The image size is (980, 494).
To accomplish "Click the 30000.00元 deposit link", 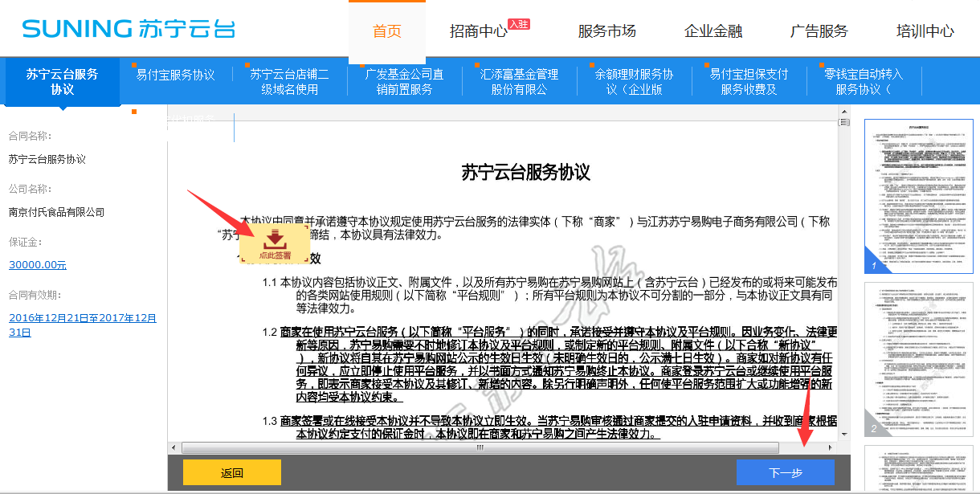I will point(38,265).
